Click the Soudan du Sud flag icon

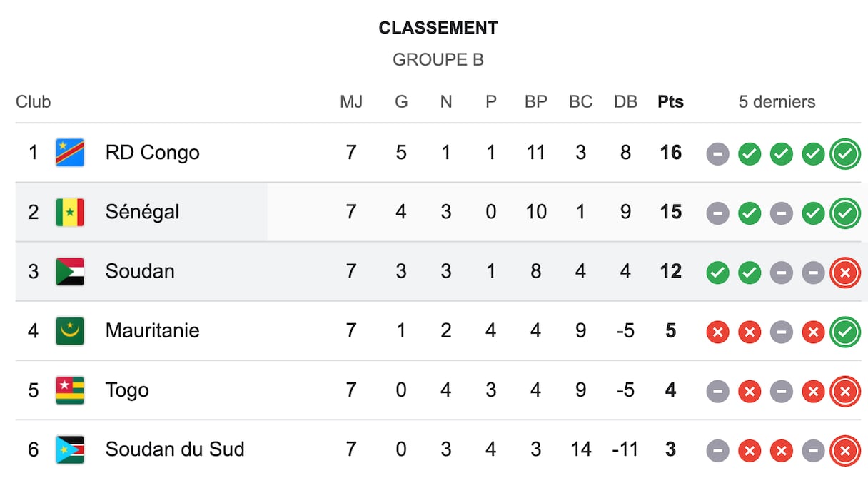(x=70, y=450)
